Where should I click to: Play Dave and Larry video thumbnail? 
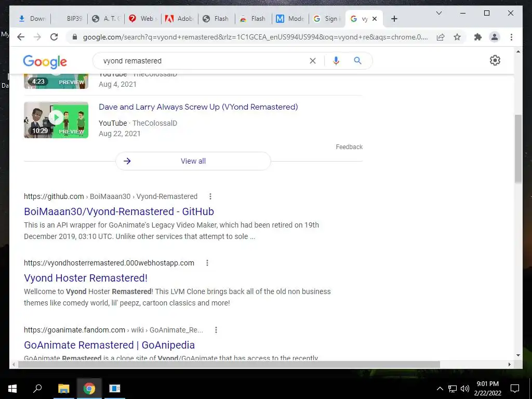(x=56, y=120)
